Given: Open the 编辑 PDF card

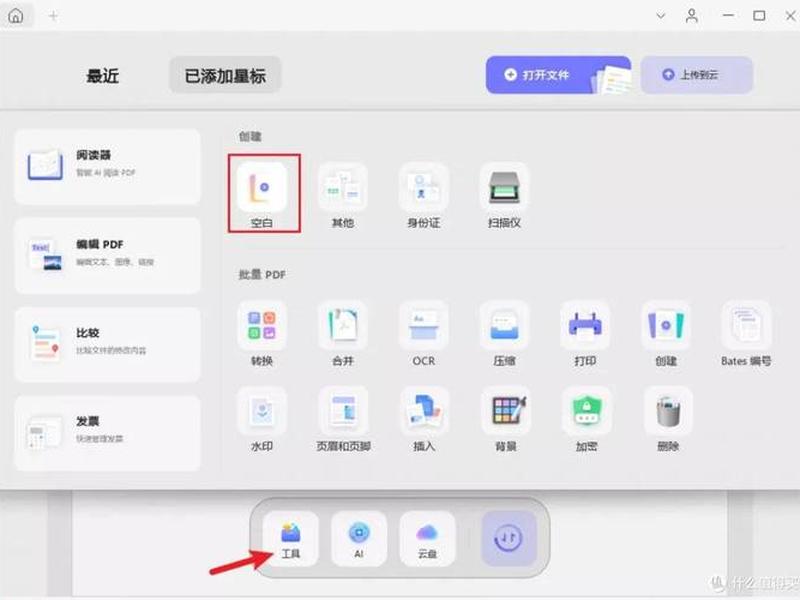Looking at the screenshot, I should coord(108,255).
